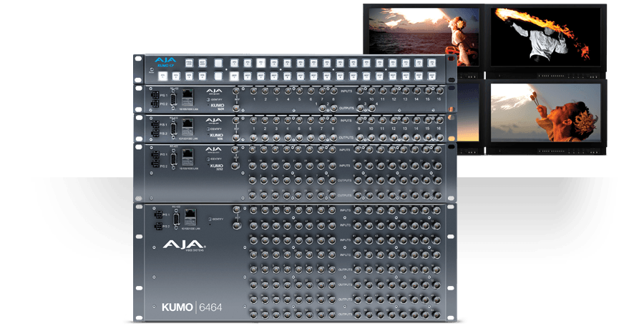644x336 pixels.
Task: Click the large KUMO 6464 label
Action: pyautogui.click(x=192, y=307)
